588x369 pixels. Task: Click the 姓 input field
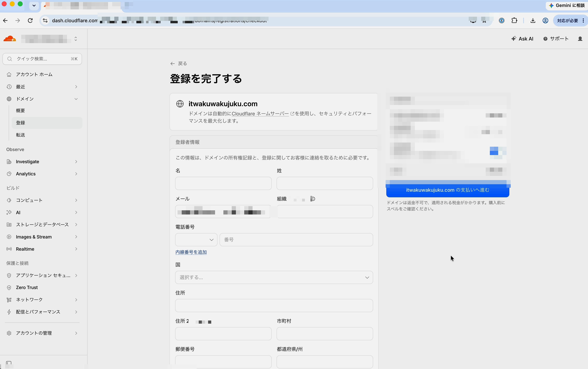point(325,183)
